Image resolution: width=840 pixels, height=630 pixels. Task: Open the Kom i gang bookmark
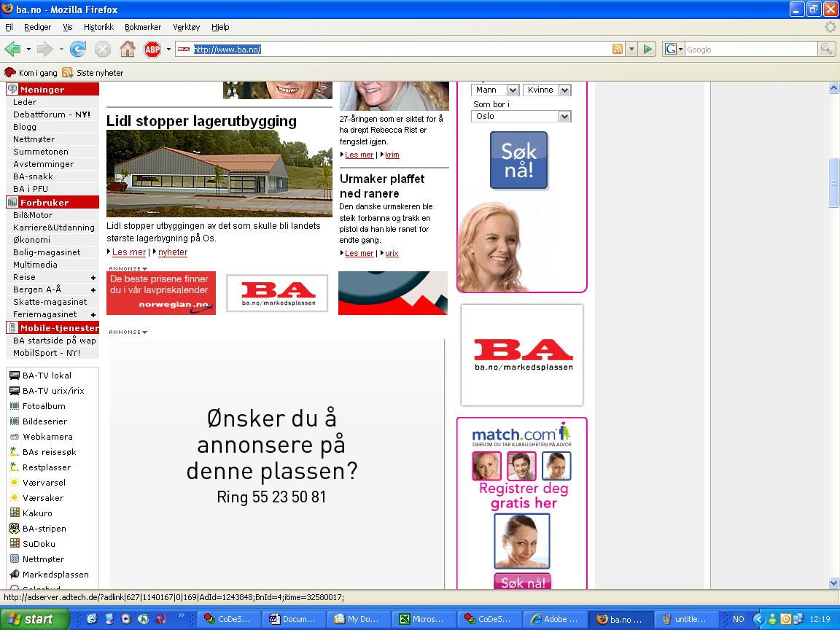point(31,72)
